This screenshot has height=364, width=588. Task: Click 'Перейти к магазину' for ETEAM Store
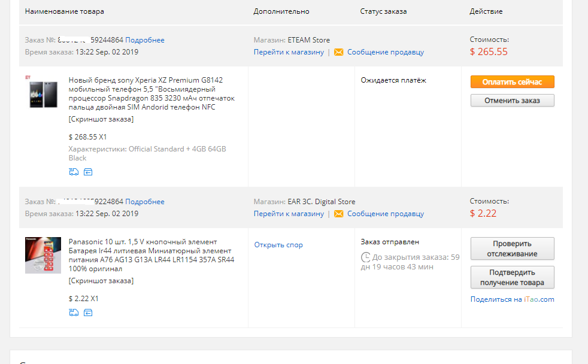(289, 52)
